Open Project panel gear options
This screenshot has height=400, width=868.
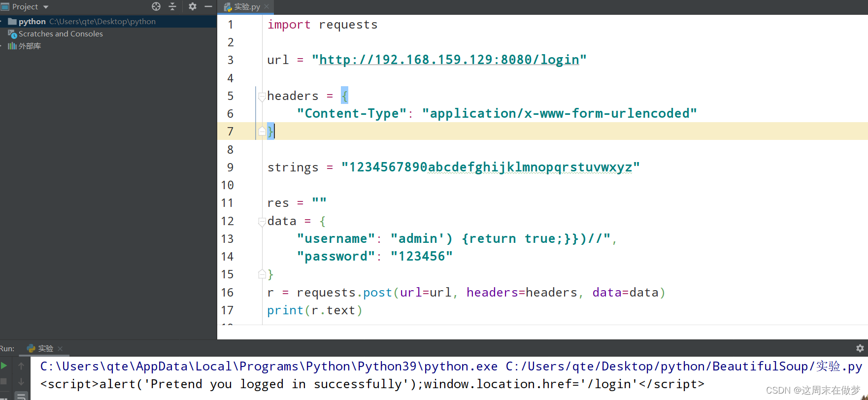pyautogui.click(x=193, y=6)
